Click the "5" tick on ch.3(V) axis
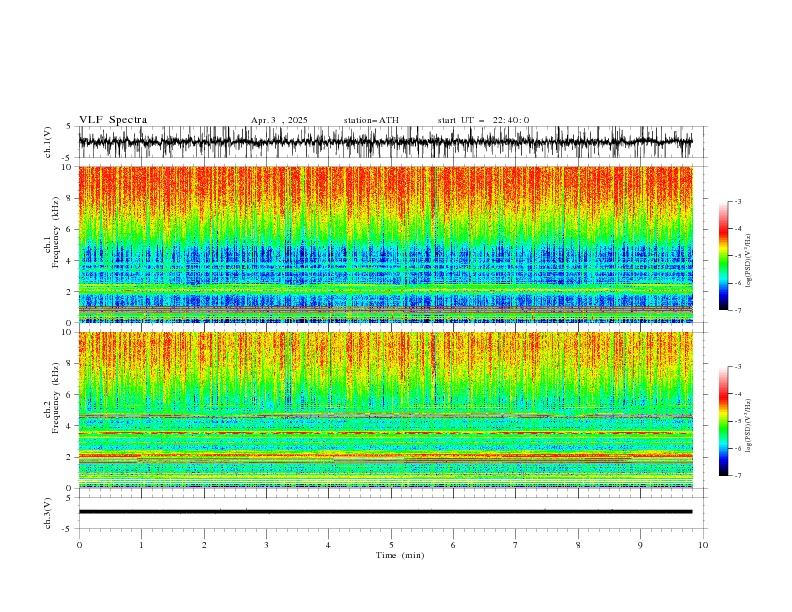The image size is (792, 612). (x=69, y=498)
